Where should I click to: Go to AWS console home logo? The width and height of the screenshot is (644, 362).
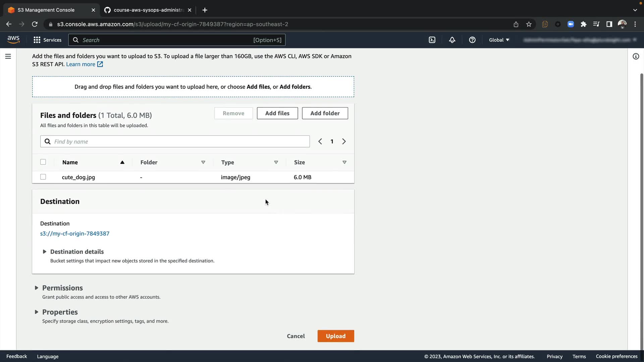[x=13, y=40]
